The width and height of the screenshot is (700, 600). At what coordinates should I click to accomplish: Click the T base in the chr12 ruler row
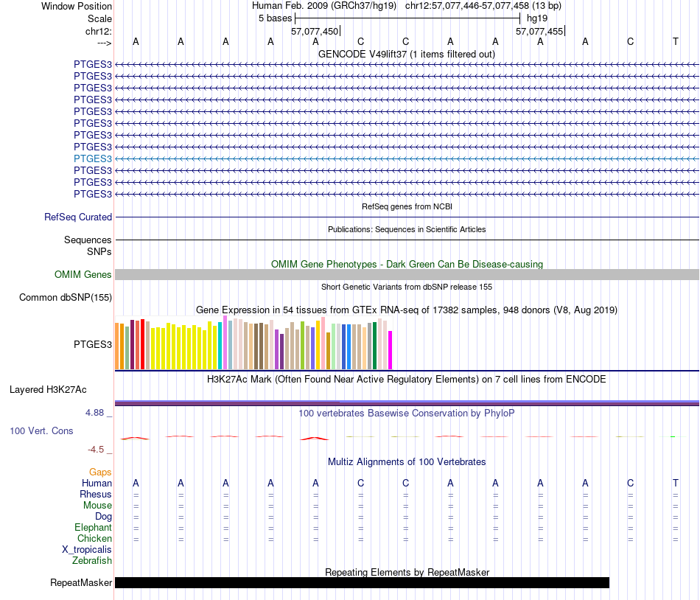pyautogui.click(x=676, y=41)
